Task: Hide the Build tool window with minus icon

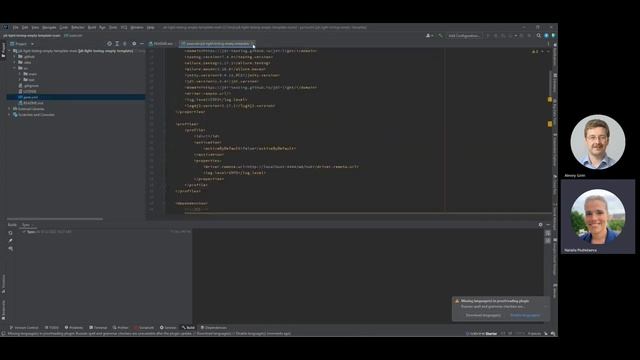Action: (548, 225)
